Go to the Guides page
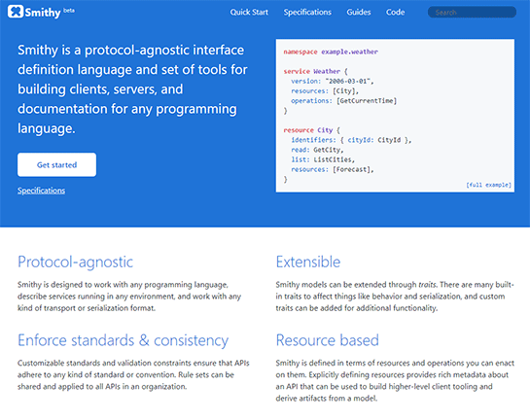530x420 pixels. pyautogui.click(x=359, y=13)
